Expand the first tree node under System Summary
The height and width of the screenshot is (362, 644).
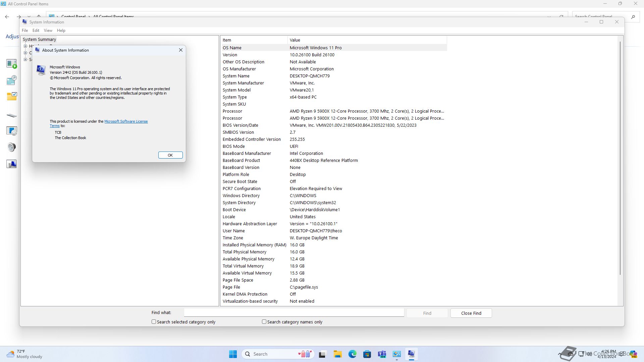pos(25,46)
